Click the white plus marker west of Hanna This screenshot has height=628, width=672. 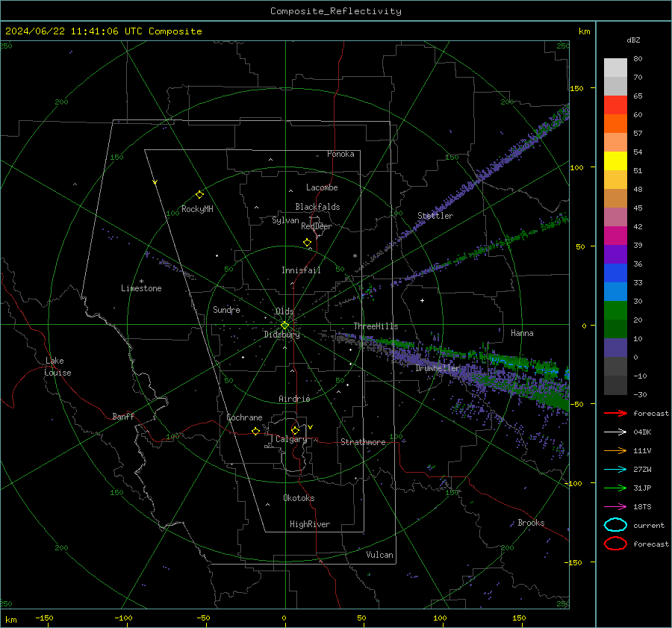[x=422, y=300]
